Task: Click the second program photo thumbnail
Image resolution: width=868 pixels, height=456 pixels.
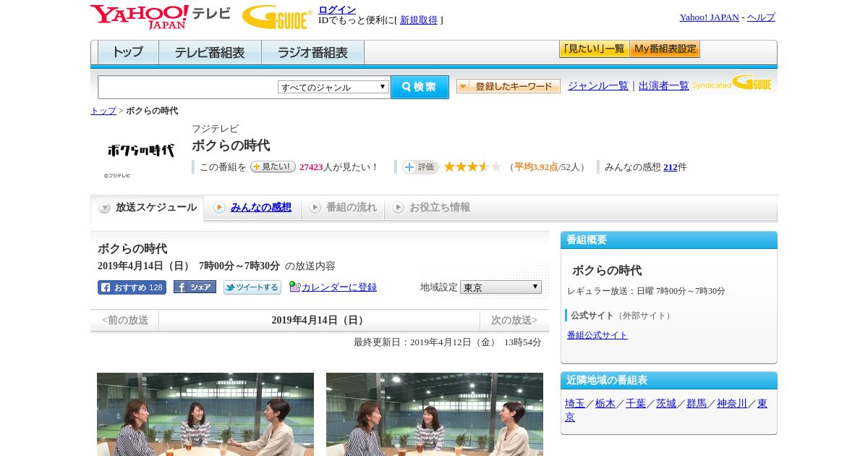Action: pyautogui.click(x=435, y=414)
